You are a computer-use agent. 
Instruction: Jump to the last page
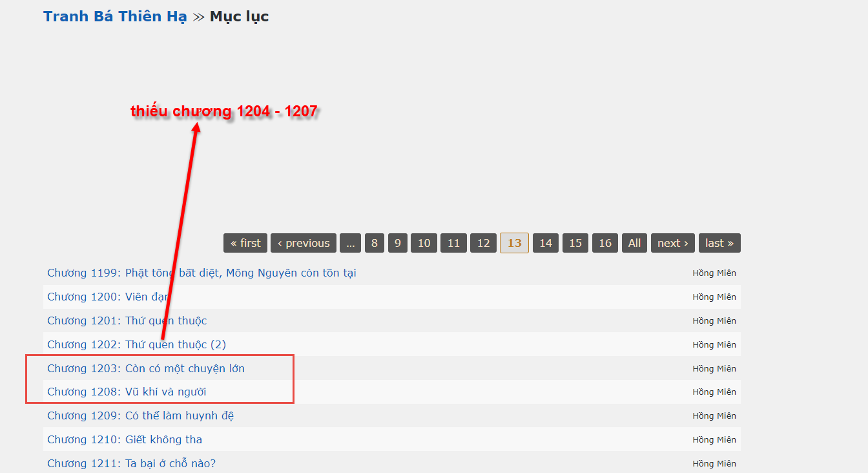[x=719, y=243]
